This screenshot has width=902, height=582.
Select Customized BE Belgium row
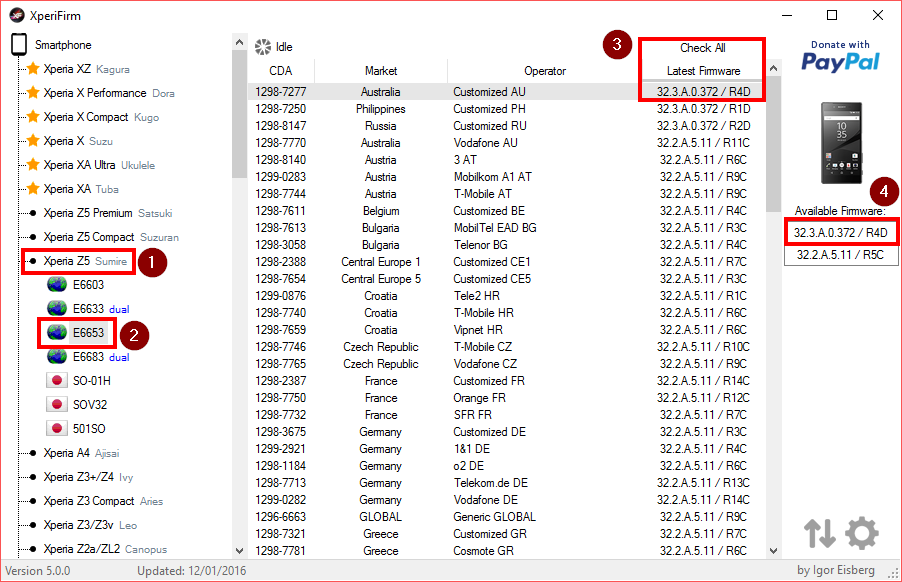coord(507,211)
